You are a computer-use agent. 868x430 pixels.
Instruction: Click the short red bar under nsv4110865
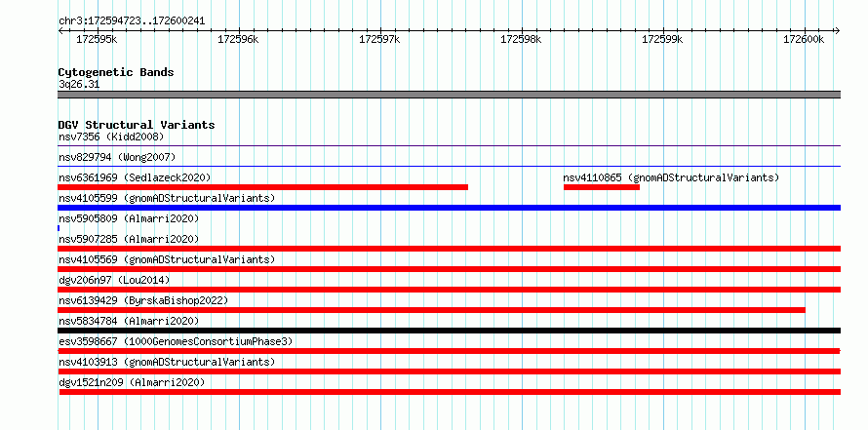coord(602,187)
